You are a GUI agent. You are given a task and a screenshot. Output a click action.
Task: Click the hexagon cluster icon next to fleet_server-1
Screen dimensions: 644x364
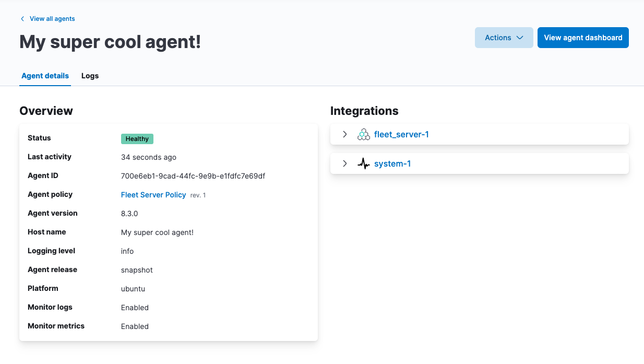pos(364,134)
